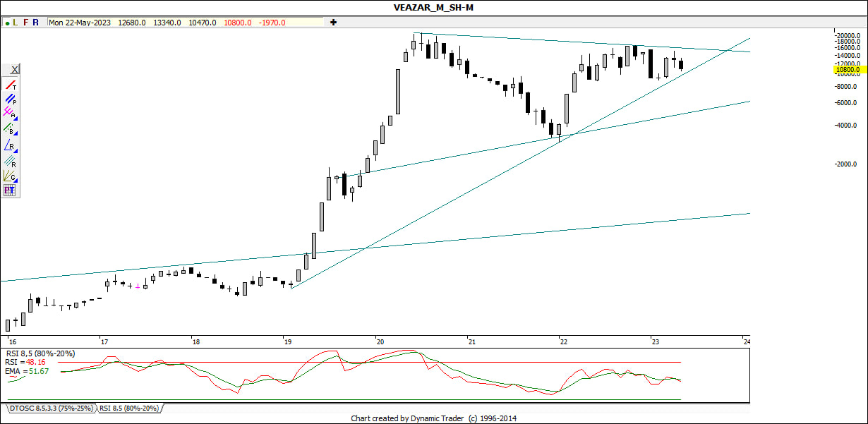Select the teal parallel R lines tool
The height and width of the screenshot is (424, 868).
10,161
